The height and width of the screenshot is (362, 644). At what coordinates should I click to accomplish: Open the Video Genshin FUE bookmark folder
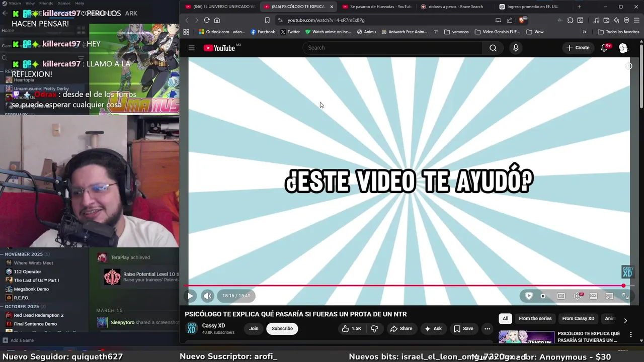tap(497, 32)
